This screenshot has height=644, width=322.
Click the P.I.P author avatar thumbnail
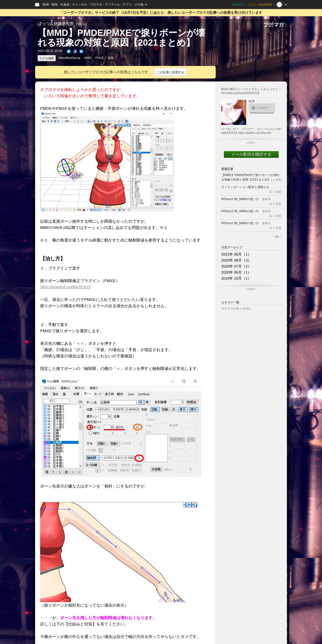[x=234, y=112]
